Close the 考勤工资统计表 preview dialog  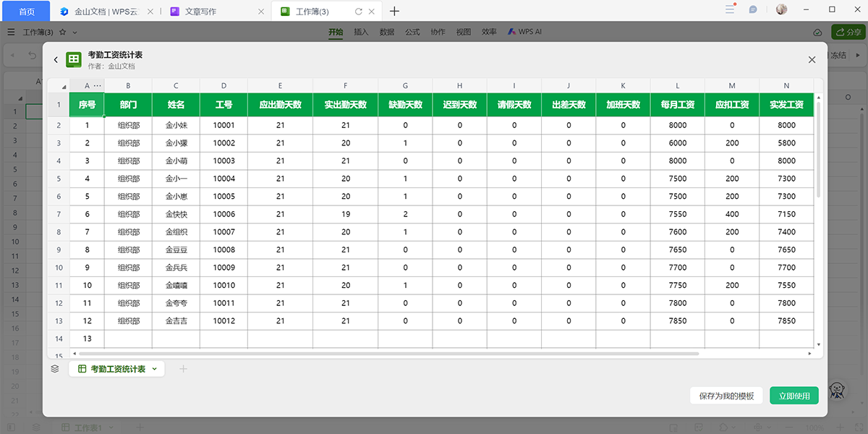pos(812,60)
